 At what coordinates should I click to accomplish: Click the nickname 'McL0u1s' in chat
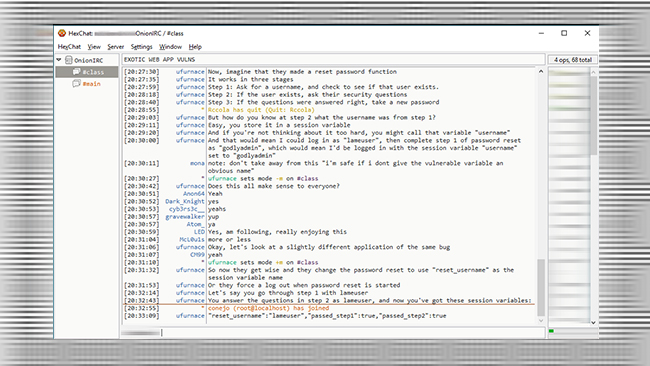(192, 240)
